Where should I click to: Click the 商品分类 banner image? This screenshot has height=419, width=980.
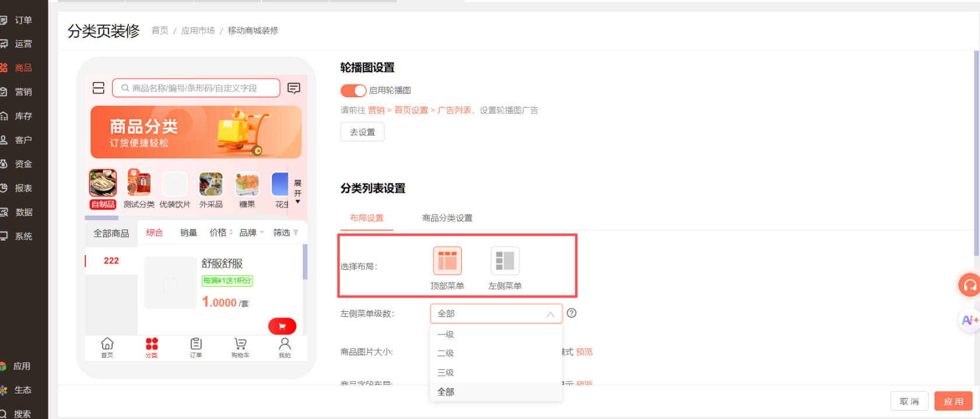[196, 132]
